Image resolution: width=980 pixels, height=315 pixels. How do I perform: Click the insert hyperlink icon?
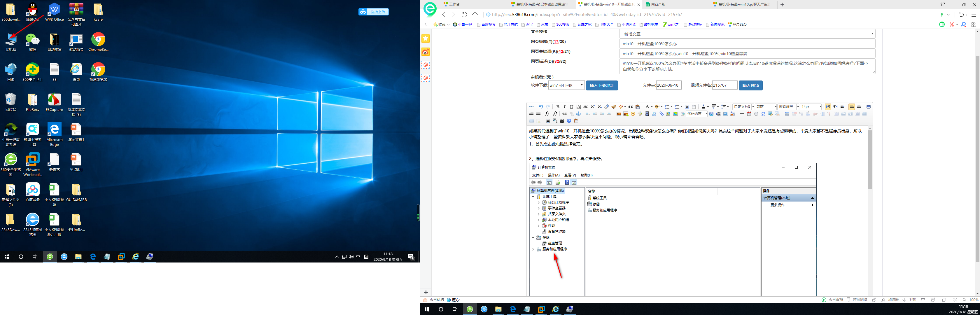[565, 114]
